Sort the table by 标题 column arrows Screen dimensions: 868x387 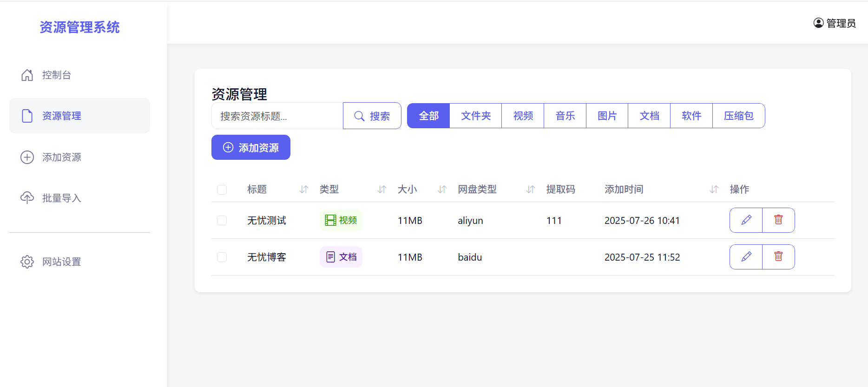[304, 190]
